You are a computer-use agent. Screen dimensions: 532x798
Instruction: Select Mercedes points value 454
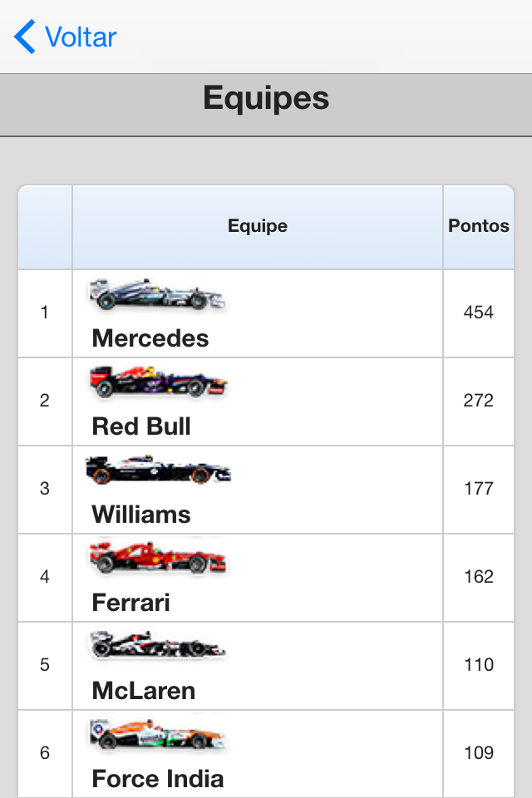point(479,312)
